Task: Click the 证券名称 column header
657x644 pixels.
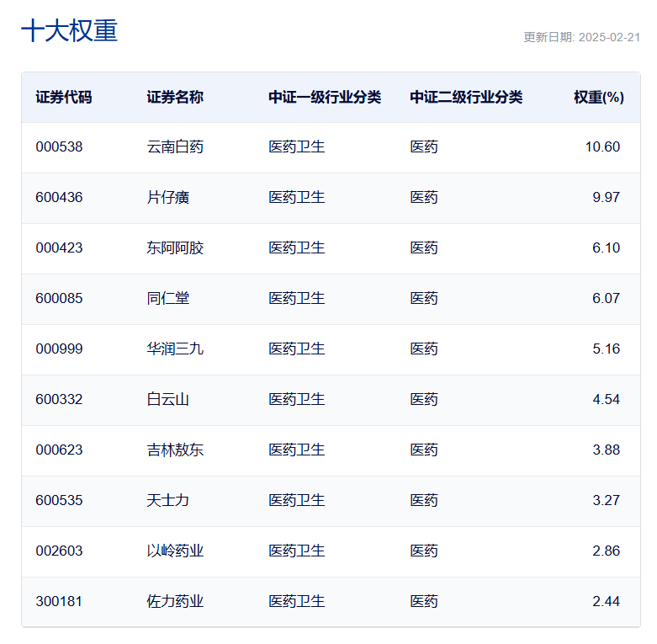Action: [175, 98]
